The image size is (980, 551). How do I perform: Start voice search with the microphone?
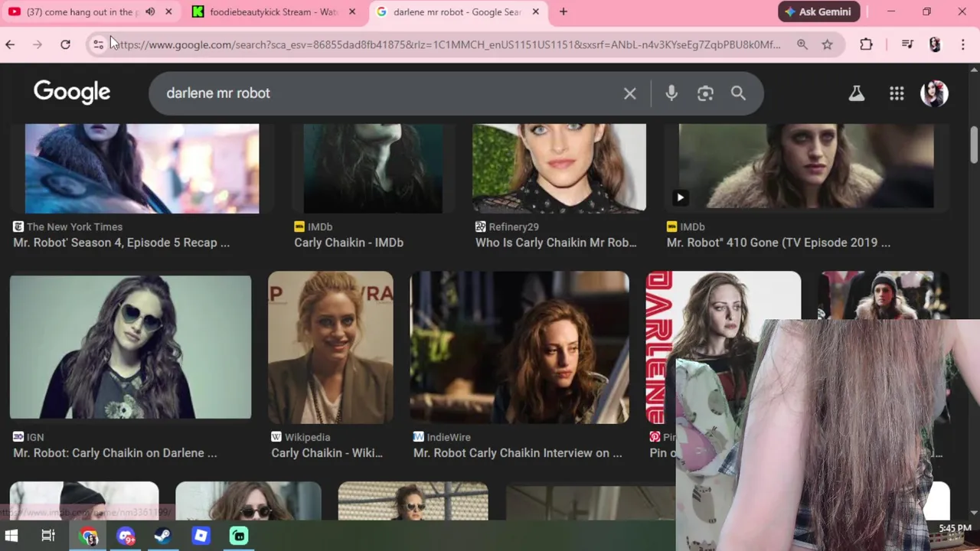(671, 93)
